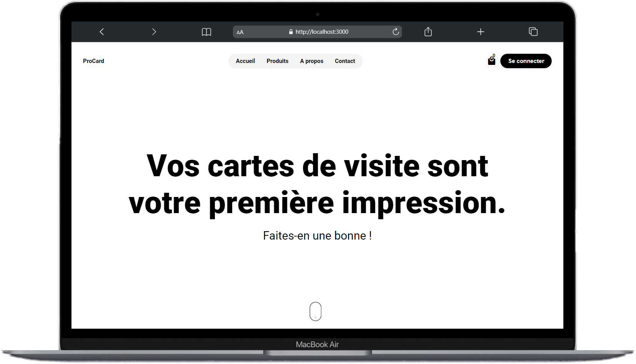Click the lock icon in address bar
Viewport: 636px width, 364px height.
click(291, 32)
